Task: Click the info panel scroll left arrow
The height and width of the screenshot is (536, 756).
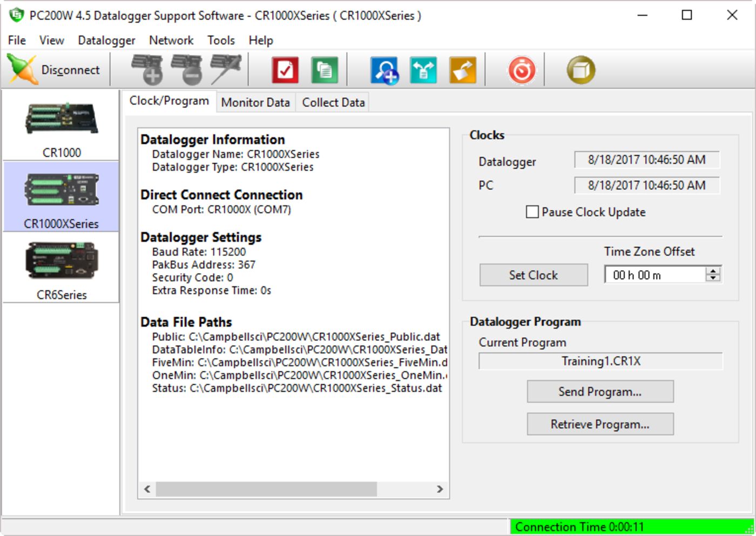Action: click(147, 489)
